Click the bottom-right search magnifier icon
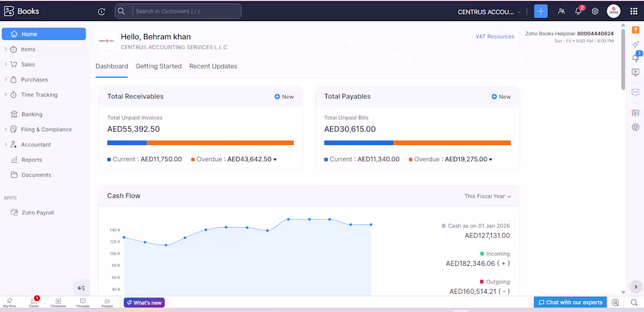Screen dimensions: 644x312 click(633, 303)
